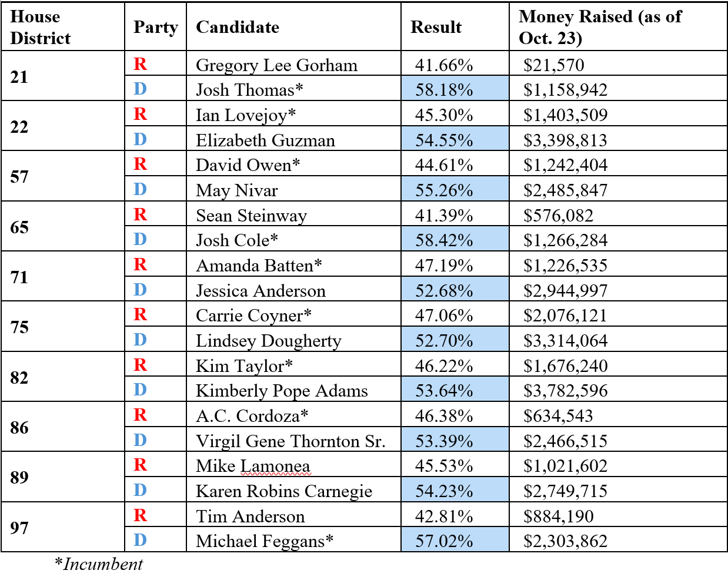
Task: Click the red R beside Ian Lovejoy
Action: 140,114
